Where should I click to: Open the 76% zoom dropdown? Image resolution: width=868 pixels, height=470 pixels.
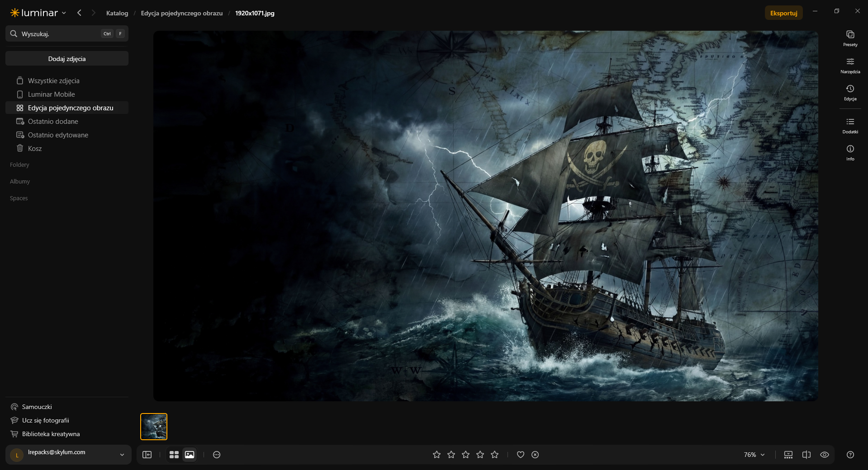tap(754, 455)
